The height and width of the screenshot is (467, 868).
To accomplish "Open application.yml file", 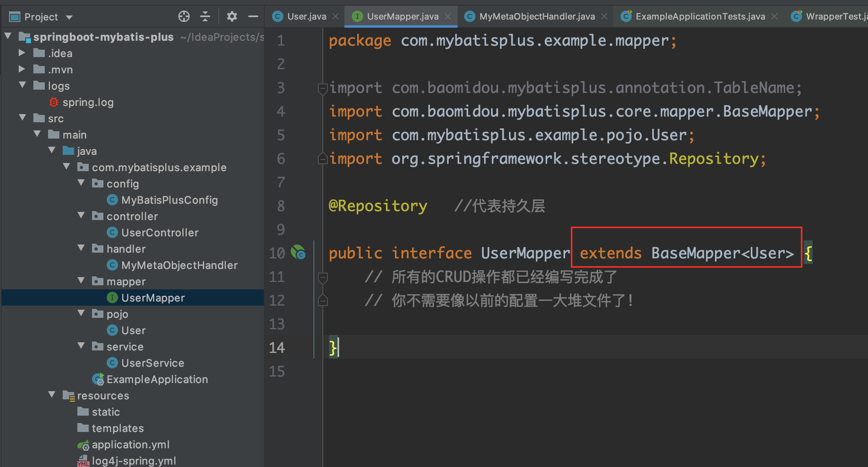I will click(x=131, y=445).
